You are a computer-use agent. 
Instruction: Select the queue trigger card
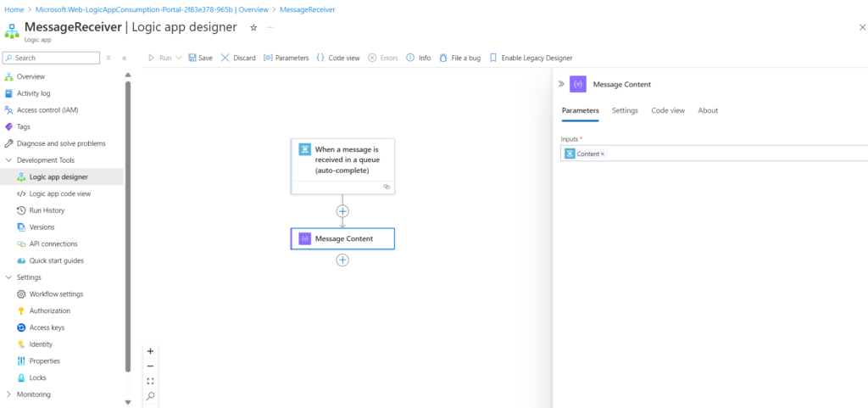(x=342, y=166)
